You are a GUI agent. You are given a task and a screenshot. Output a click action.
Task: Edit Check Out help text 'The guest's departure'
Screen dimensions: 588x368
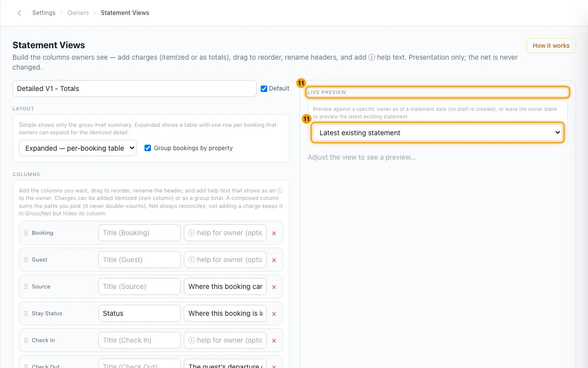[225, 364]
